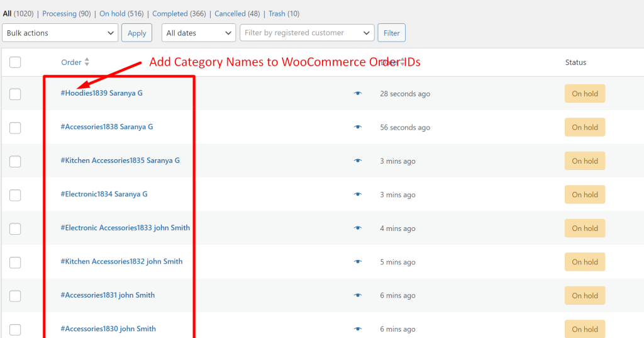Check the Kitchen Accessories1832 order row
The height and width of the screenshot is (338, 644).
pos(15,262)
